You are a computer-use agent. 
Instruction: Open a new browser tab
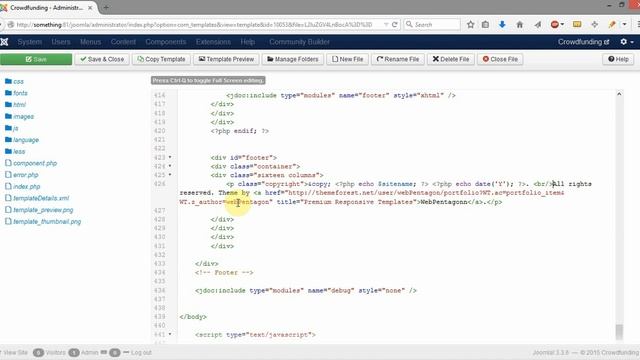tap(106, 7)
